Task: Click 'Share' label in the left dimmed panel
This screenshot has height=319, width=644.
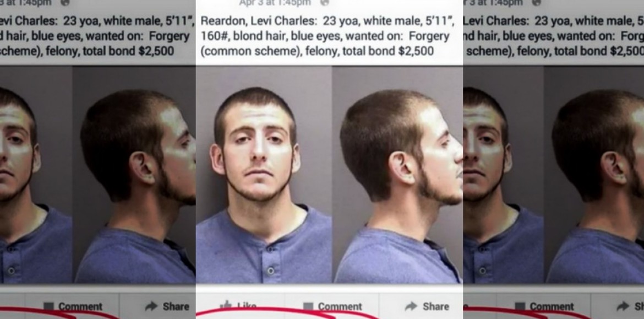Action: point(176,306)
